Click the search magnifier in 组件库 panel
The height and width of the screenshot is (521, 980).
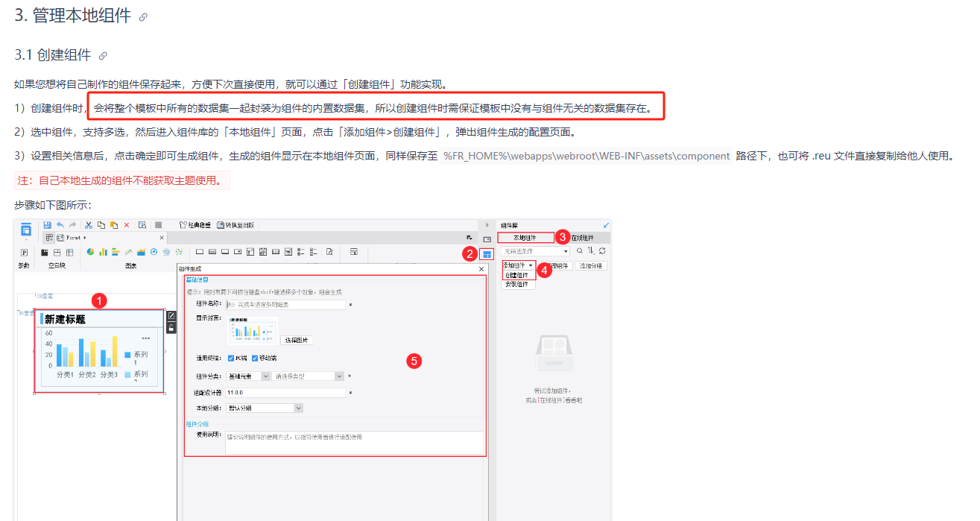point(580,251)
